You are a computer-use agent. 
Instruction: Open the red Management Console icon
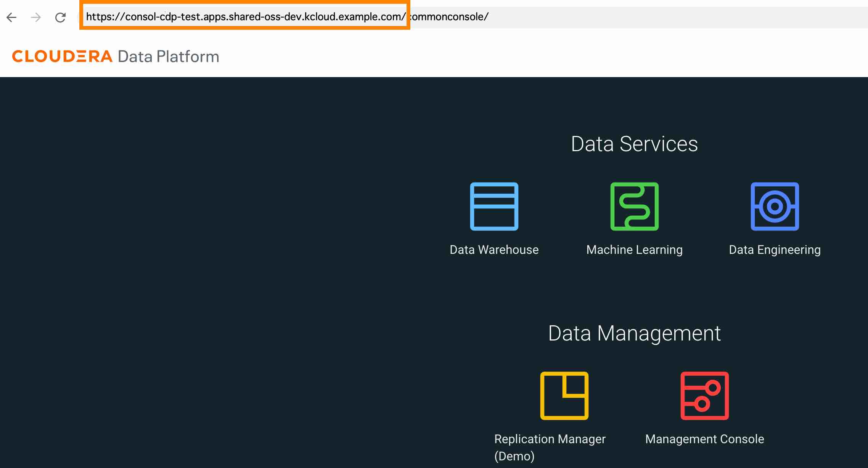coord(704,396)
